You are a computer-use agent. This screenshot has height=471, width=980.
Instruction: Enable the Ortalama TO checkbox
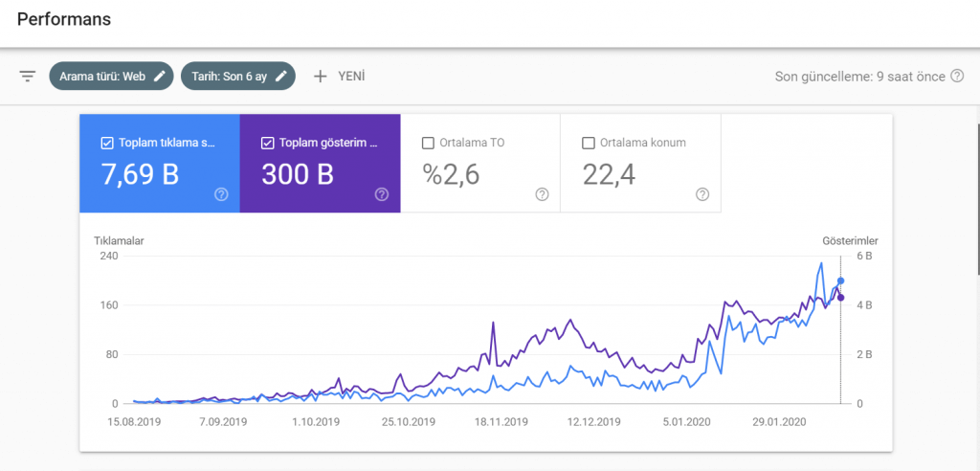(428, 144)
